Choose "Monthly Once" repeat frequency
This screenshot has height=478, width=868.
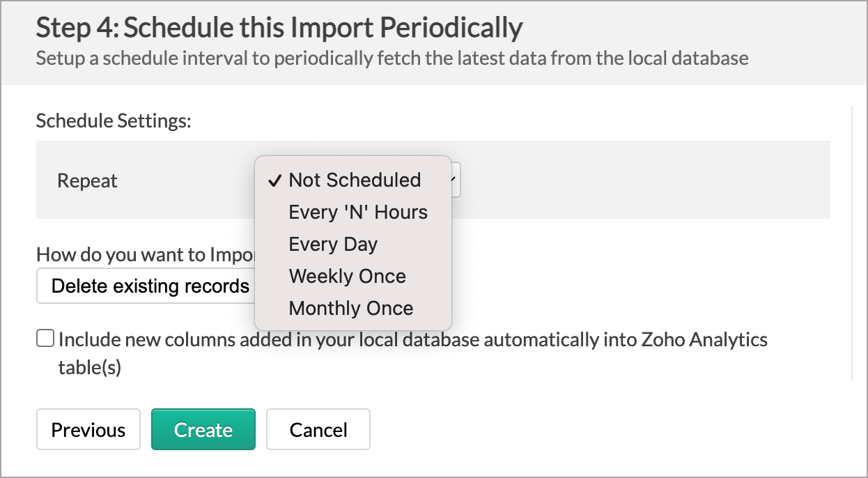tap(350, 308)
